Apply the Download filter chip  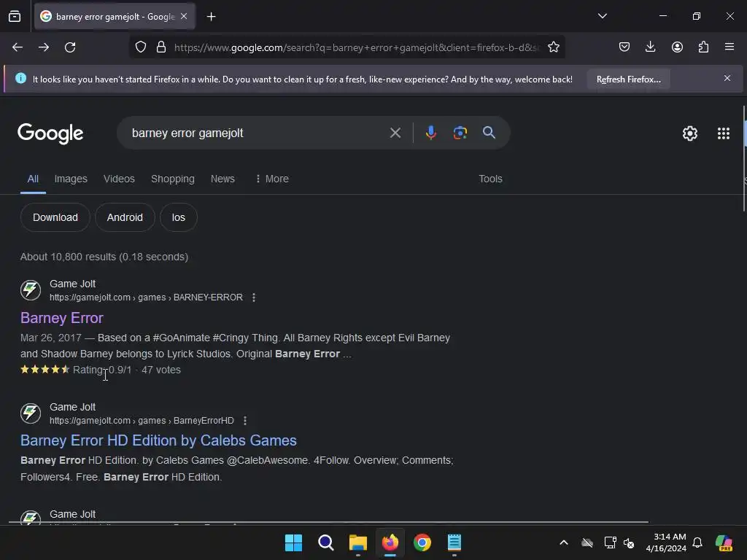(x=55, y=217)
